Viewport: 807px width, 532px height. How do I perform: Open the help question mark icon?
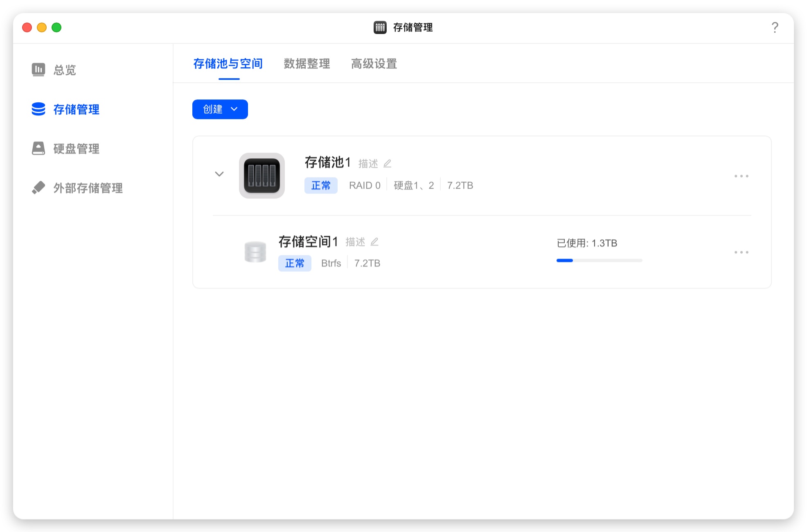point(775,27)
